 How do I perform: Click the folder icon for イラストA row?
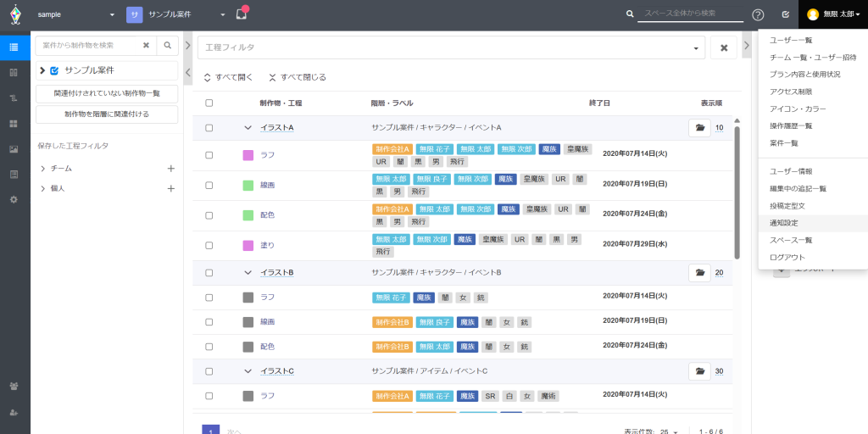click(x=699, y=128)
